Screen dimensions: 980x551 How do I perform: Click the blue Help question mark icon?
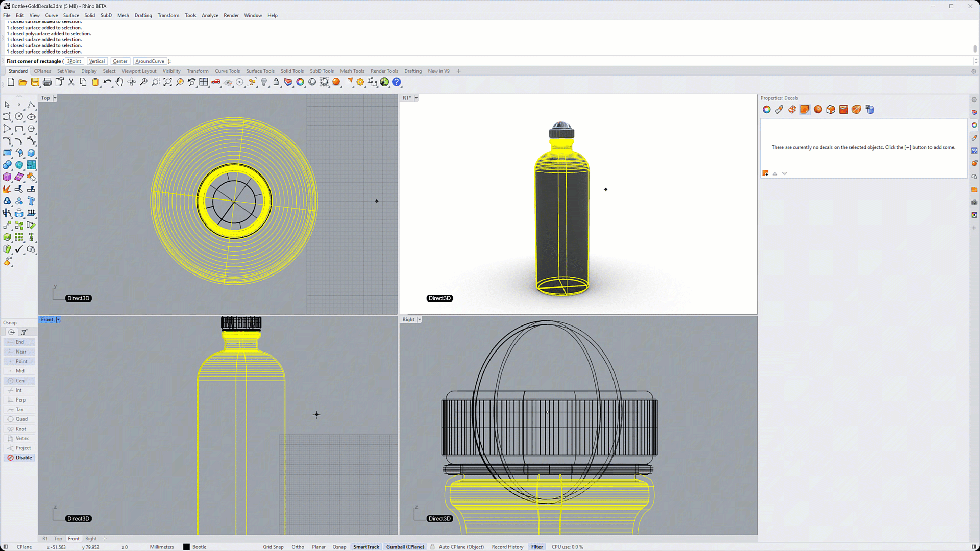click(x=397, y=82)
